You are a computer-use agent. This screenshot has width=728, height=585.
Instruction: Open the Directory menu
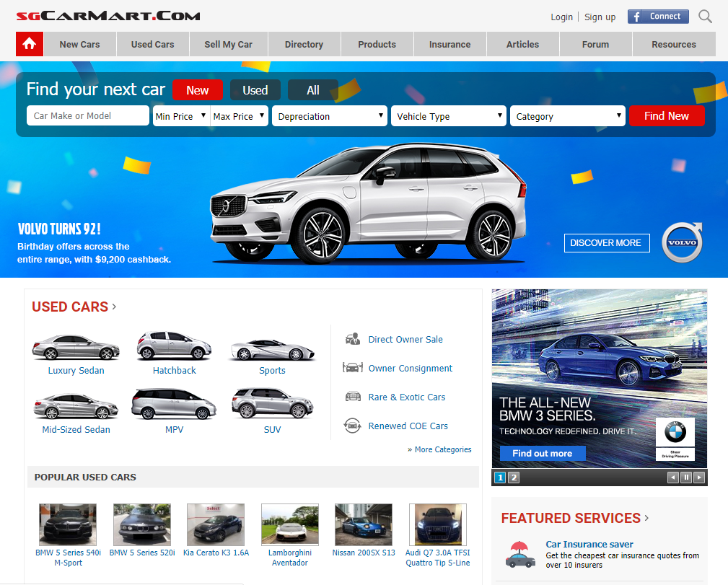304,44
